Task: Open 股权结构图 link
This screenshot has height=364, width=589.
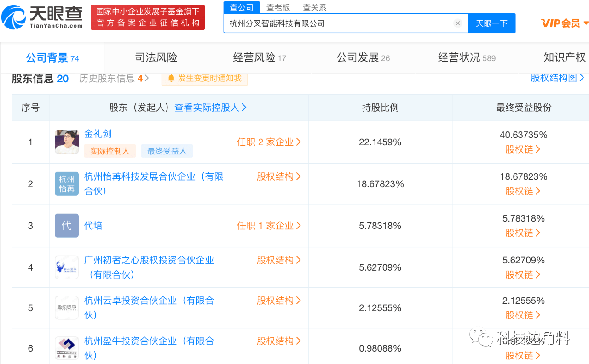Action: click(x=557, y=78)
